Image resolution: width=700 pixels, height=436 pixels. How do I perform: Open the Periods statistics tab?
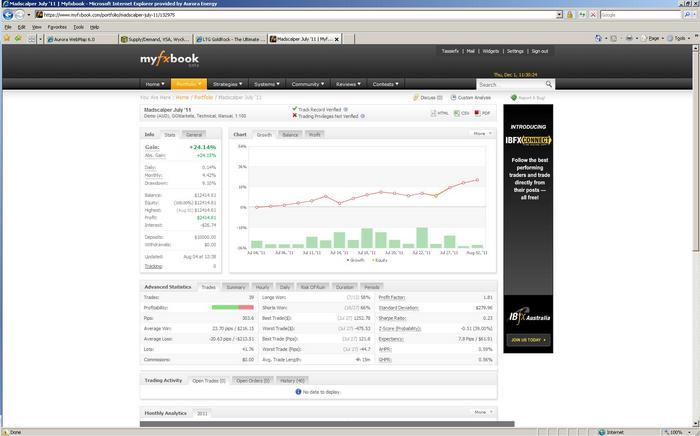click(x=371, y=287)
